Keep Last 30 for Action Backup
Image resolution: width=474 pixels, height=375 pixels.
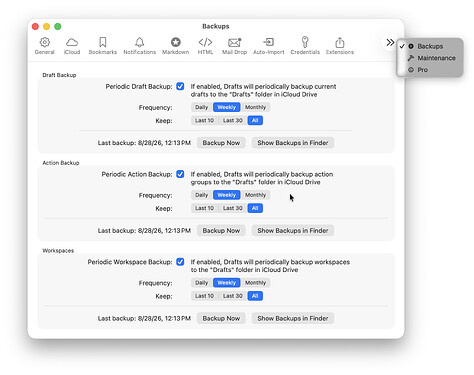233,208
